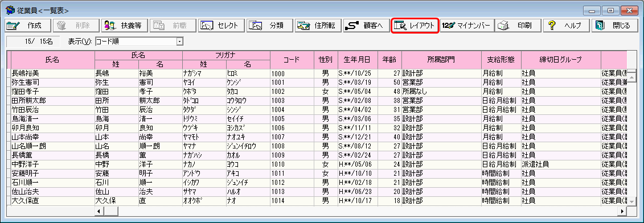Open the レイアウト layout button
644x223 pixels.
coord(415,26)
